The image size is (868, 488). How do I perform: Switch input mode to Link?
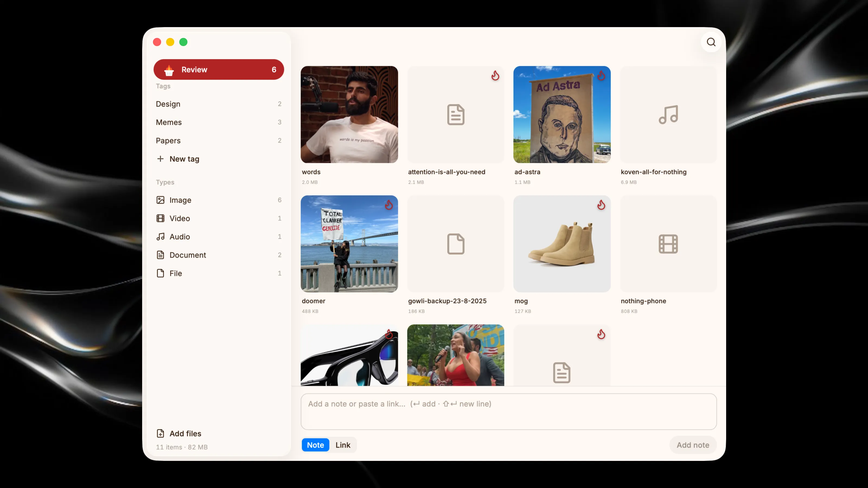coord(343,445)
